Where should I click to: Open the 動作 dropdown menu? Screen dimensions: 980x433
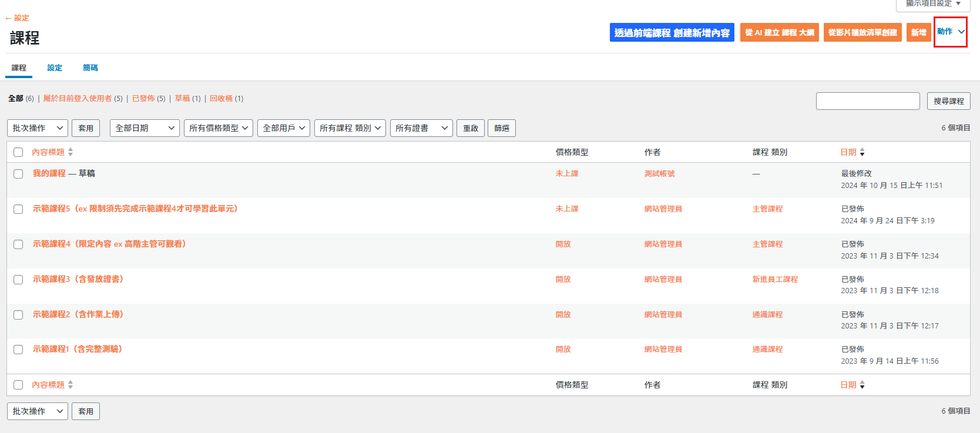pos(950,32)
